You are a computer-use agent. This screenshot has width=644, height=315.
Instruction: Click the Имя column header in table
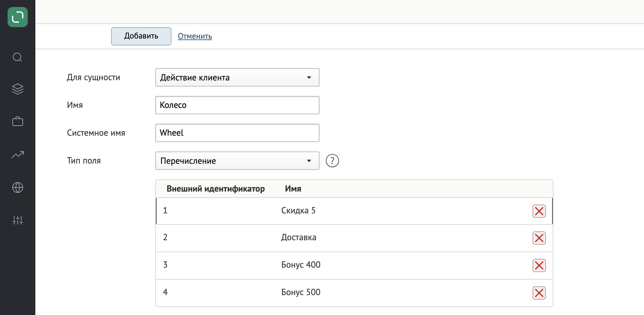pyautogui.click(x=293, y=189)
